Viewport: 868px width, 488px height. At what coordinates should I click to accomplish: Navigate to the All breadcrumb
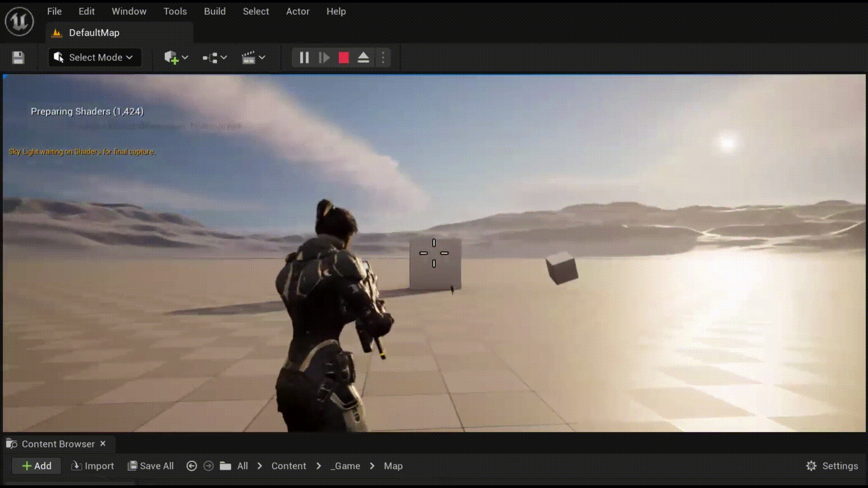click(243, 466)
